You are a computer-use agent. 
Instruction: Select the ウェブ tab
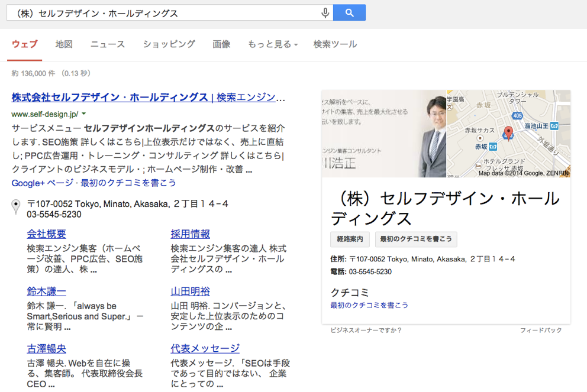(25, 44)
